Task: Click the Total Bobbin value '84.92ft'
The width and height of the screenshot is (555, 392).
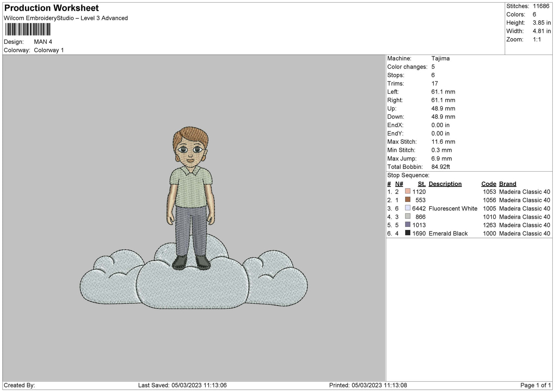Action: 441,167
